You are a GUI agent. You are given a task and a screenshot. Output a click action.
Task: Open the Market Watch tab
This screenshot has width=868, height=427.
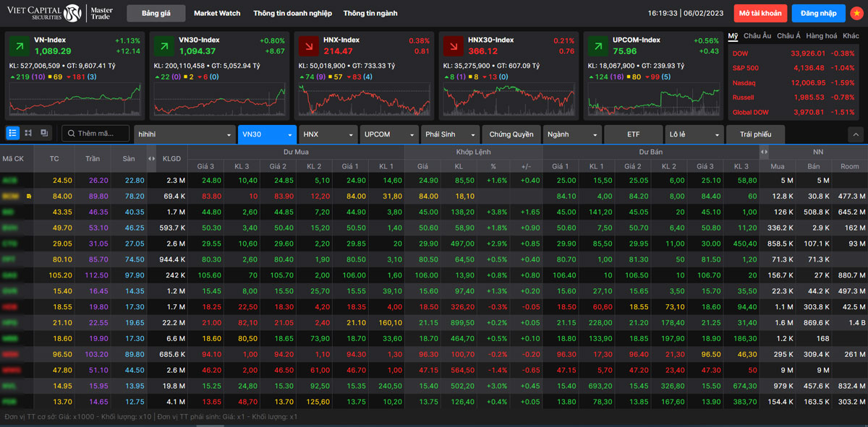217,13
